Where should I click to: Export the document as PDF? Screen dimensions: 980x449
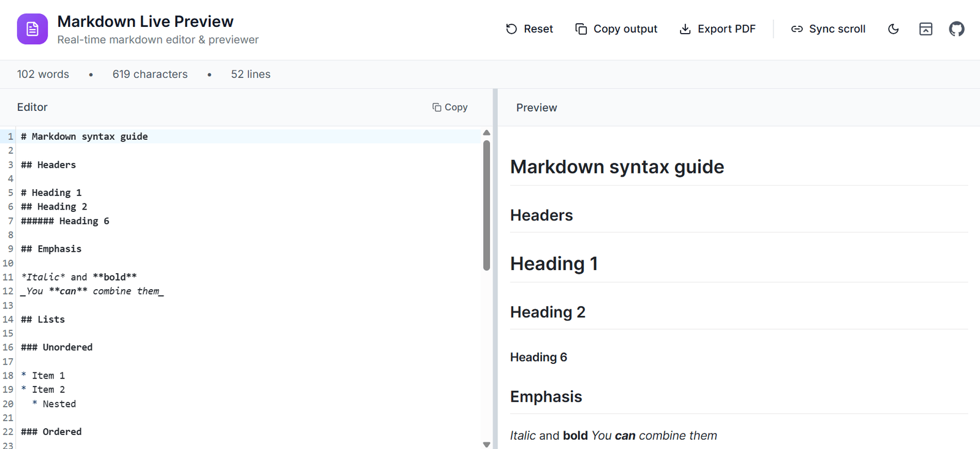click(x=717, y=29)
